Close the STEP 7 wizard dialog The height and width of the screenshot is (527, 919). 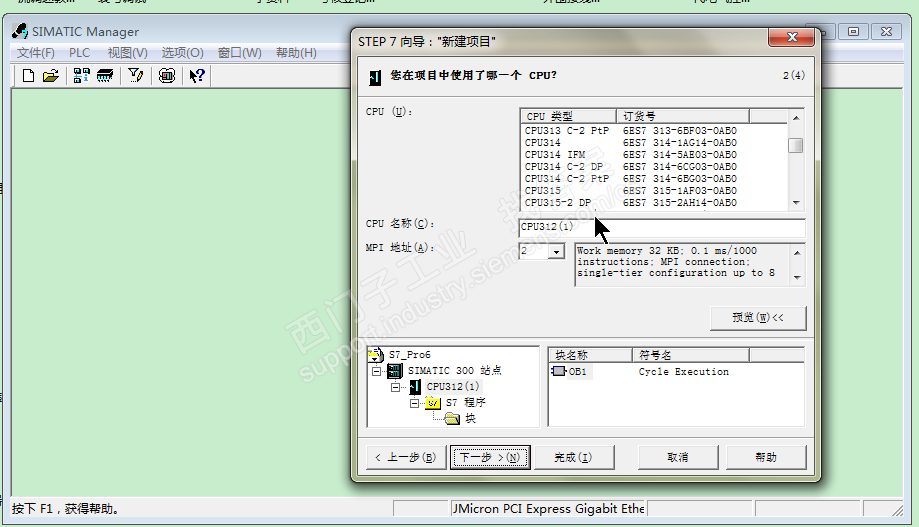pos(792,37)
